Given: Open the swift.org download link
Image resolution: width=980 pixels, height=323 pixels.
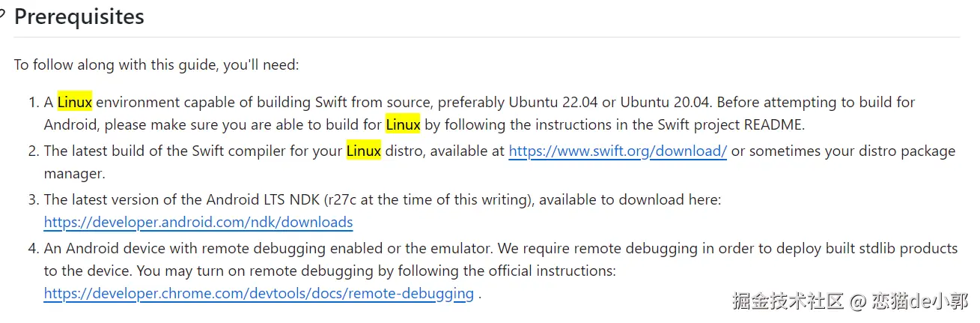Looking at the screenshot, I should click(618, 151).
